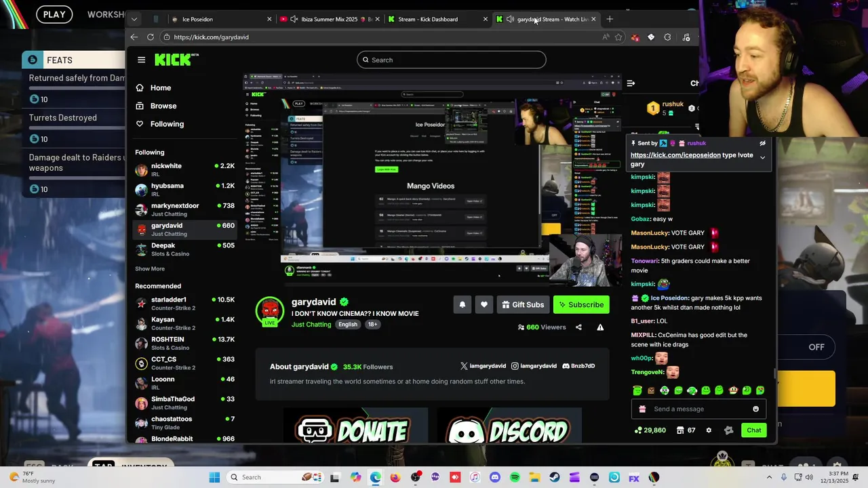
Task: Open browser extensions puzzle icon
Action: coord(667,37)
